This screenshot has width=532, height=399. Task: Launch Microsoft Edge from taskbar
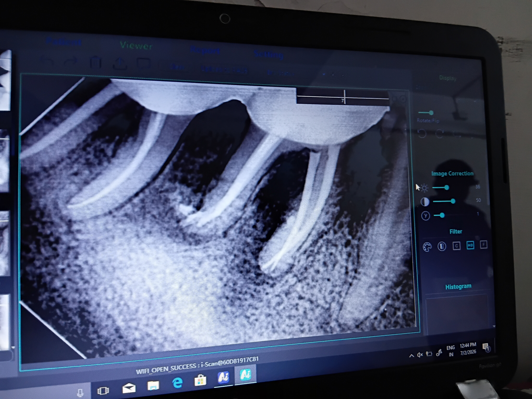click(177, 383)
